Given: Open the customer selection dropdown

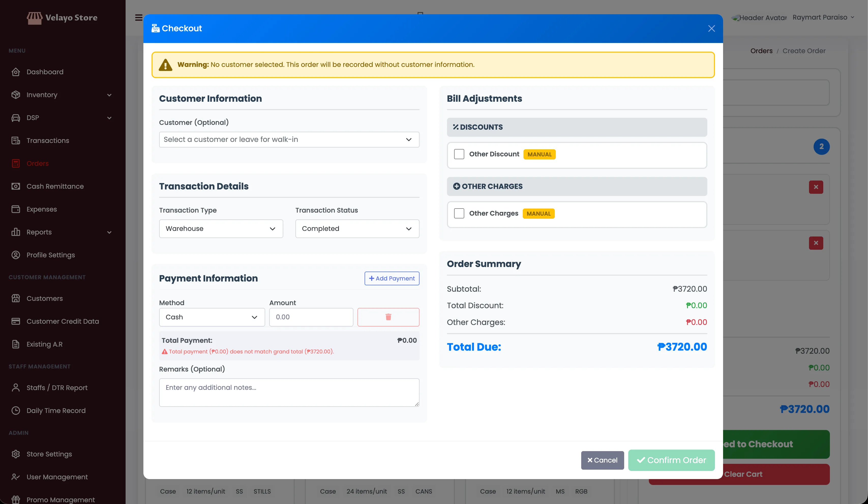Looking at the screenshot, I should [289, 140].
